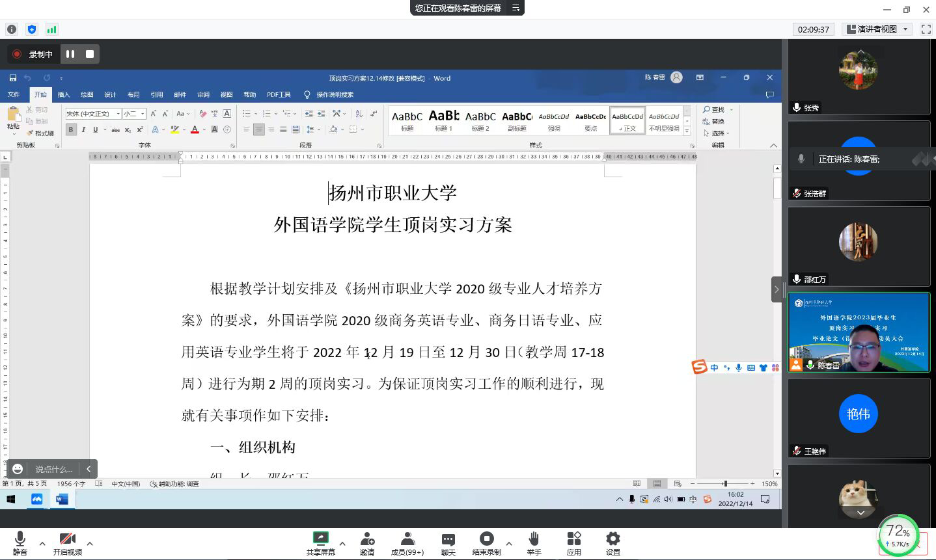
Task: Switch to the 布局 (Layout) tab
Action: click(x=133, y=95)
